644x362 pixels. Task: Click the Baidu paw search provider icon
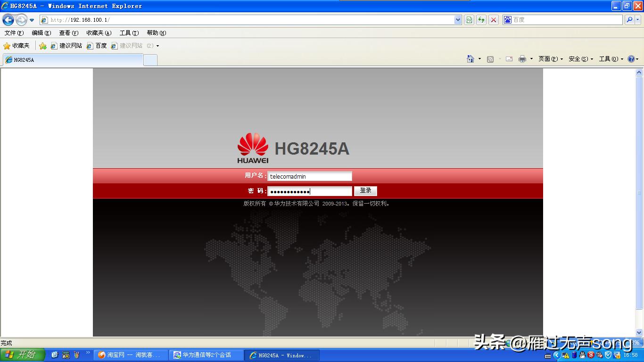coord(508,20)
